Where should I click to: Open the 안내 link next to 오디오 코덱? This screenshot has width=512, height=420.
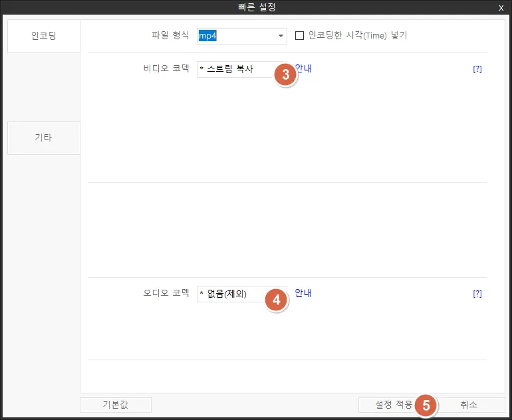[303, 293]
